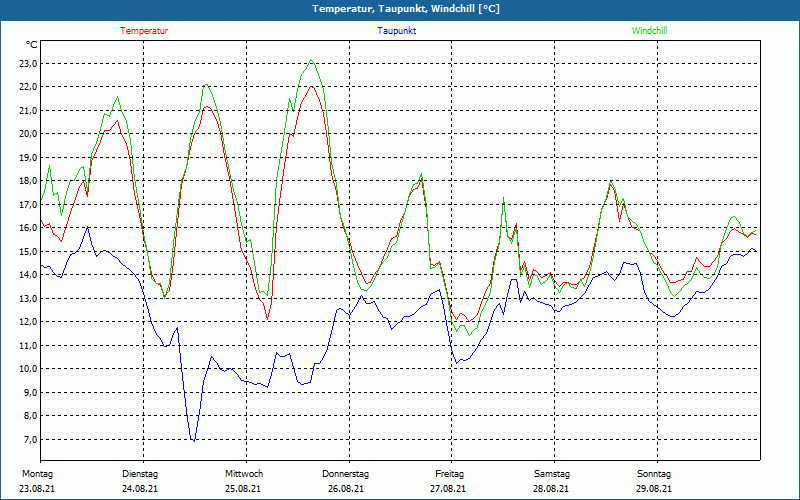This screenshot has width=800, height=500.
Task: Select the 23,0 y-axis value
Action: [x=28, y=64]
